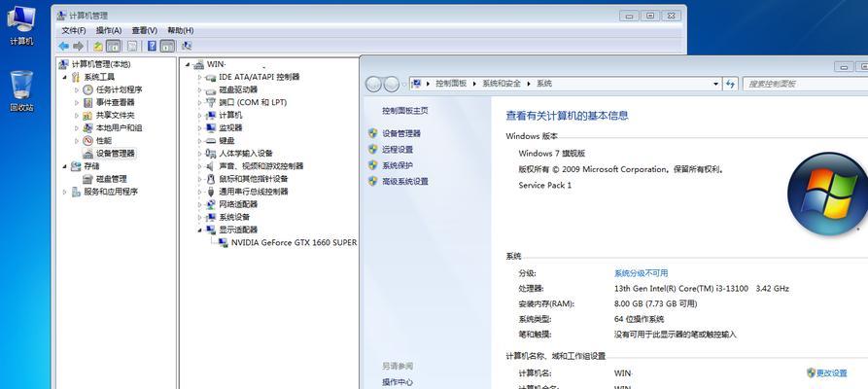Click the 通用串行总线控制器 category icon
Image resolution: width=868 pixels, height=389 pixels.
click(210, 192)
